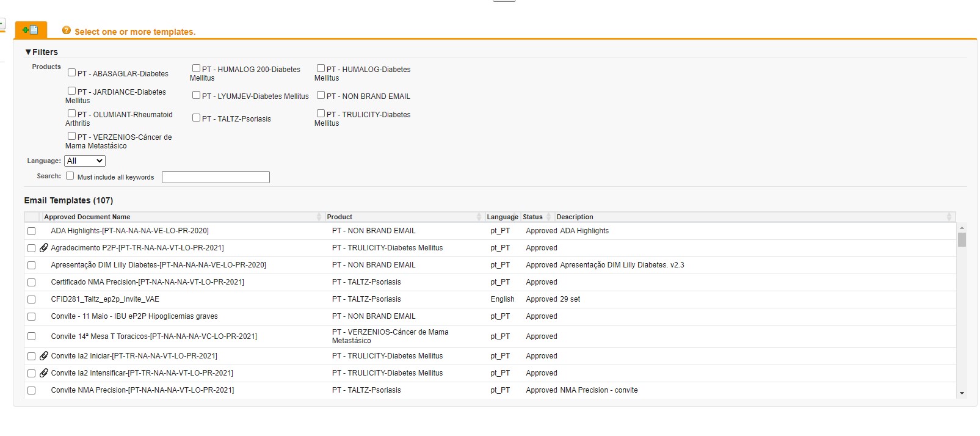Screen dimensions: 980x436
Task: Sort table by Status column header
Action: coord(532,217)
